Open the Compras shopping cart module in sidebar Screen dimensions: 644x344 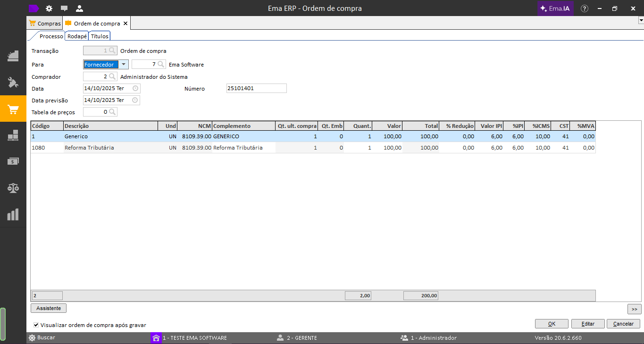pyautogui.click(x=13, y=109)
